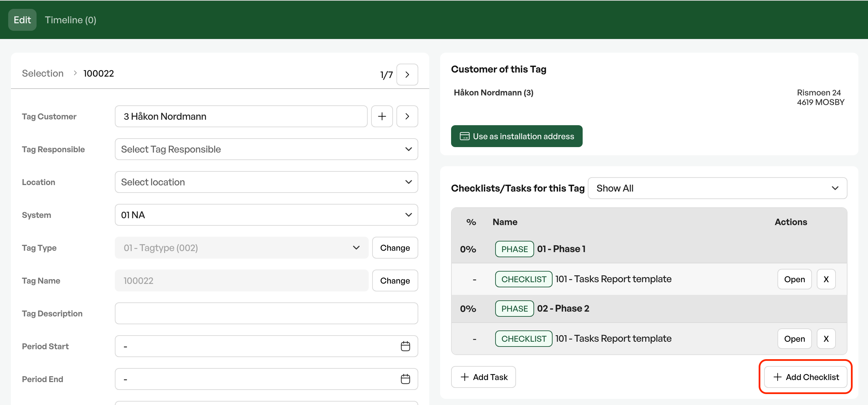Switch to the Edit tab

coord(22,20)
